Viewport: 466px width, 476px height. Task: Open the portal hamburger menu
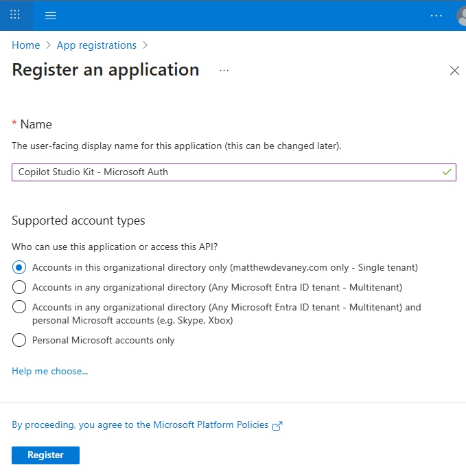coord(50,15)
